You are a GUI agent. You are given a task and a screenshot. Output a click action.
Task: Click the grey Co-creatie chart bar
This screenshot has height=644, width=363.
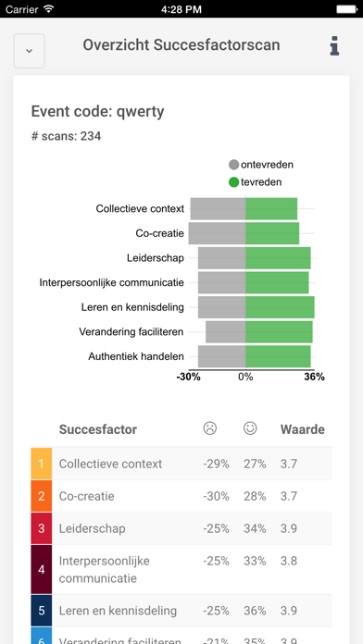pos(217,233)
